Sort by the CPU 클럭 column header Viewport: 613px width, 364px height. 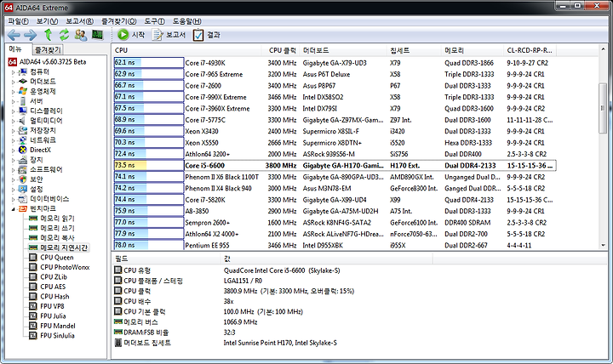(x=281, y=50)
